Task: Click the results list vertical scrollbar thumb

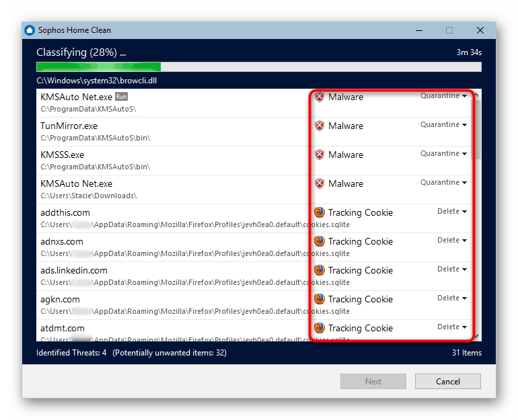Action: pos(478,130)
